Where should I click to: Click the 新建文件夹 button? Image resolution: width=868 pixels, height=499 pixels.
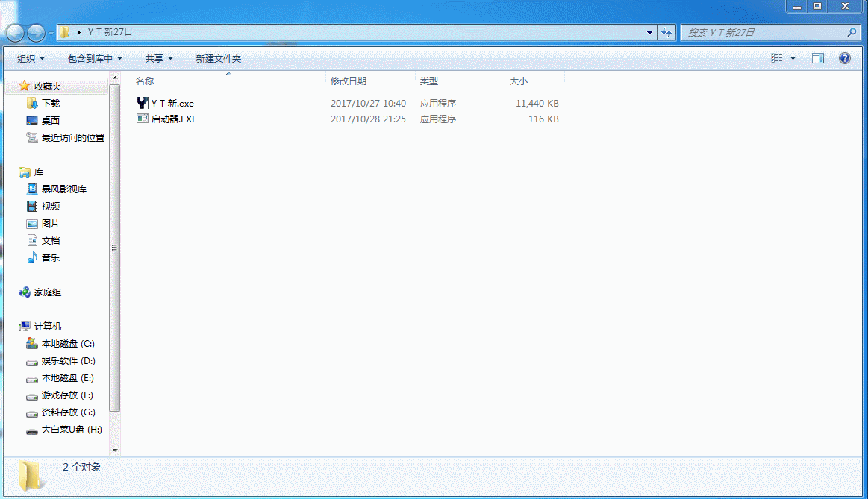218,58
